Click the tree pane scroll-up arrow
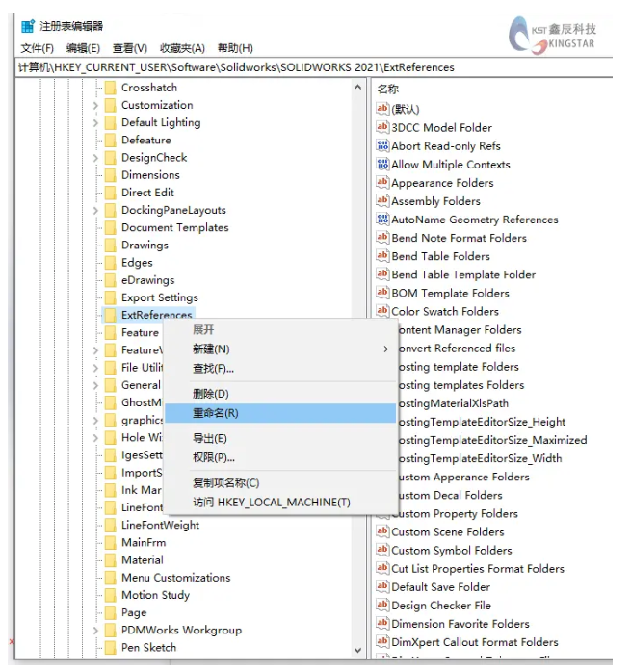 pos(357,88)
